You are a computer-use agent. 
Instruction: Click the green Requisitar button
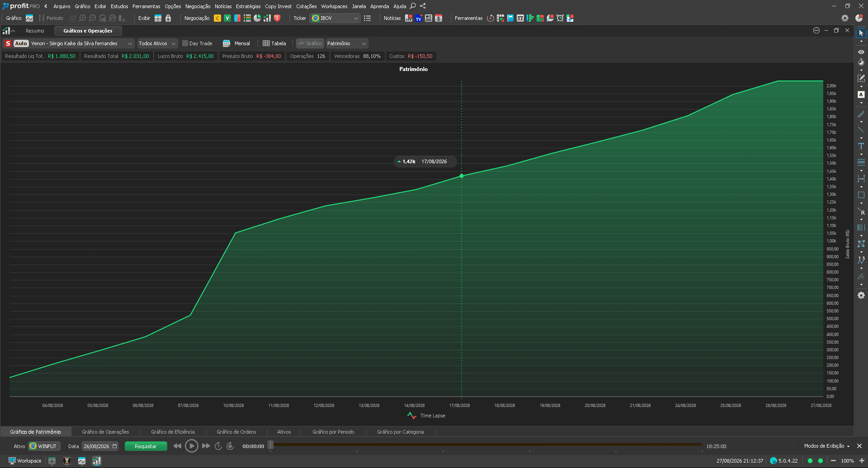[x=146, y=446]
